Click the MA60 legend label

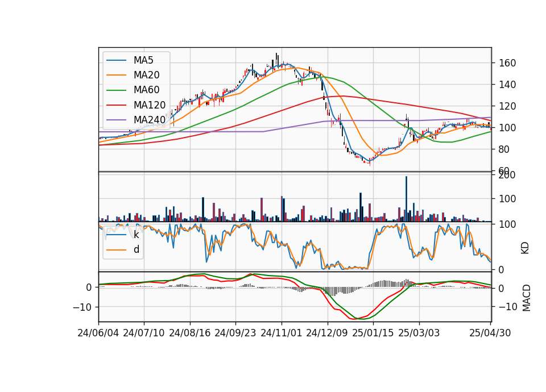pos(146,90)
